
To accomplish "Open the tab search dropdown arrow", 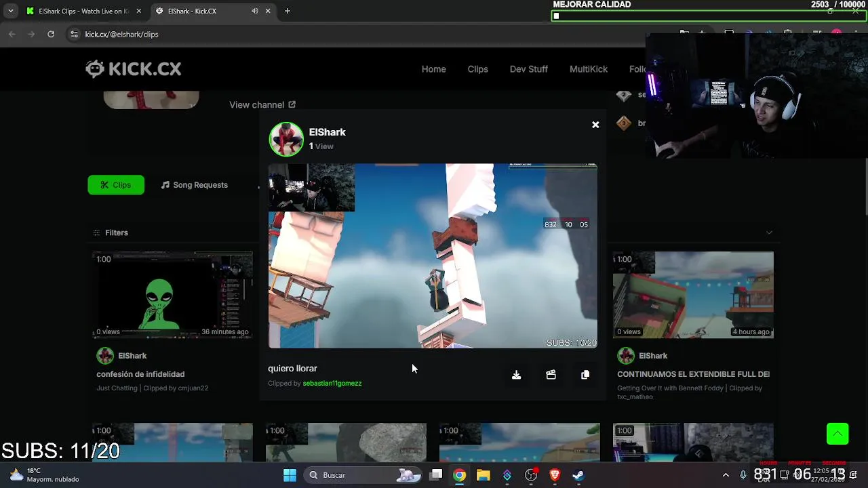I will [x=10, y=11].
